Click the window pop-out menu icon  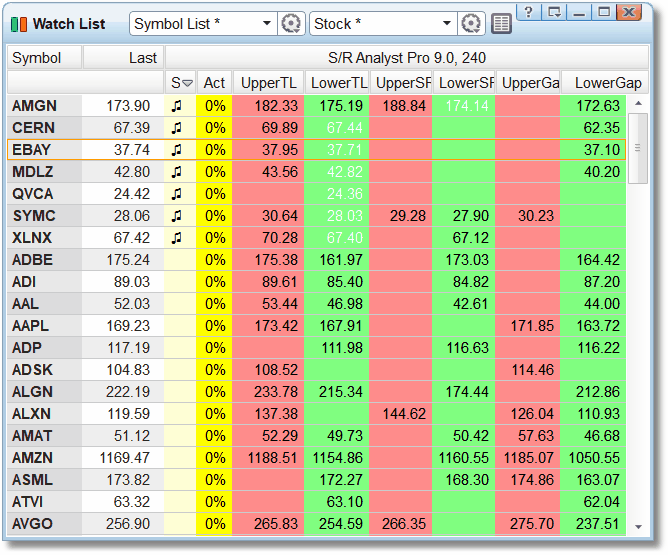[554, 12]
